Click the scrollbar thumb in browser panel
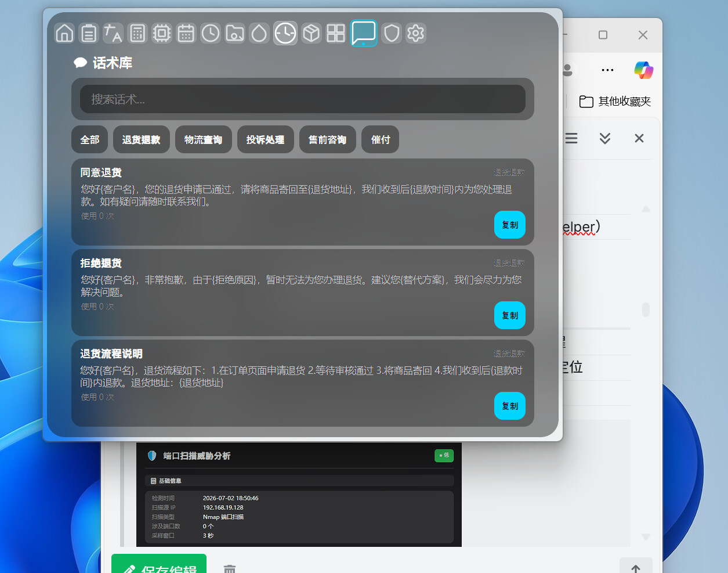The image size is (728, 573). click(x=646, y=309)
